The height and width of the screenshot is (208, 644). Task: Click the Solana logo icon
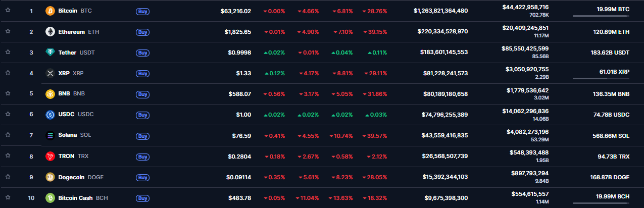tap(50, 135)
